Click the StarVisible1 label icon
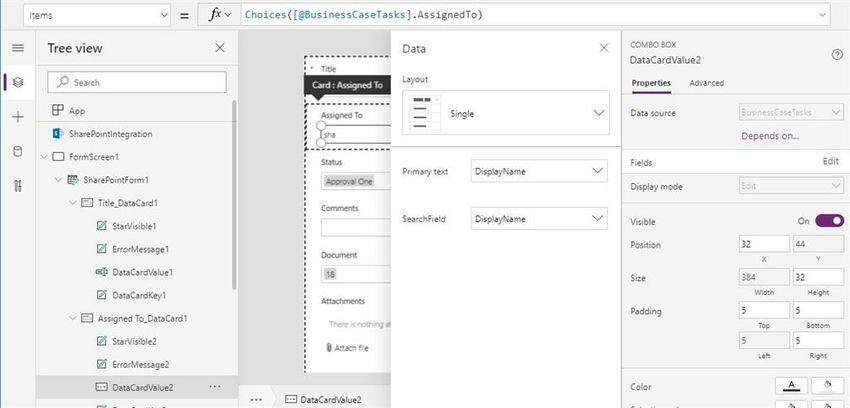The height and width of the screenshot is (408, 850). click(x=101, y=226)
